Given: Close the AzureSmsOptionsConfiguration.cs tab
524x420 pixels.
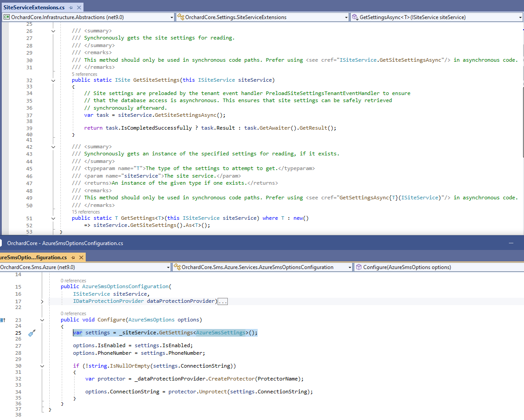Looking at the screenshot, I should click(x=81, y=258).
